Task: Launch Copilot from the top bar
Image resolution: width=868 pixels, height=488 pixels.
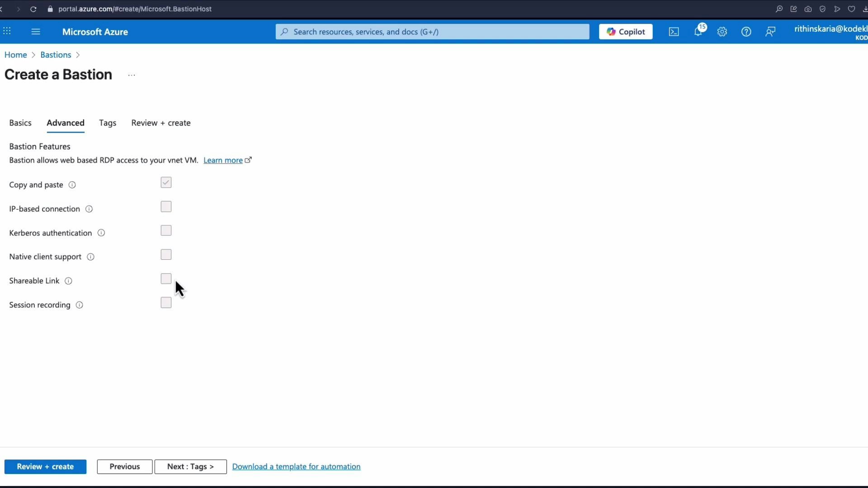Action: coord(626,32)
